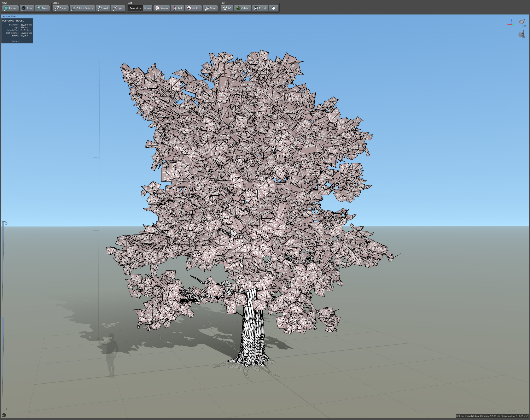Click the left arrow toolbar button
Image resolution: width=530 pixels, height=420 pixels.
[x=273, y=8]
